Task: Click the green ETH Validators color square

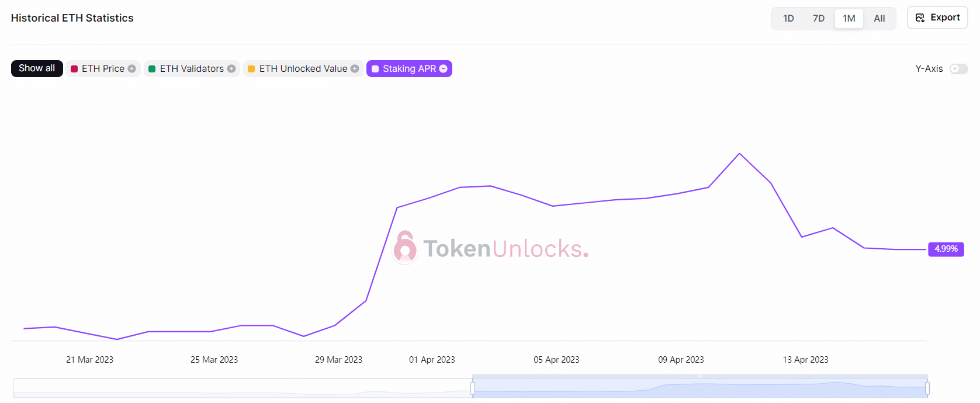Action: pyautogui.click(x=152, y=69)
